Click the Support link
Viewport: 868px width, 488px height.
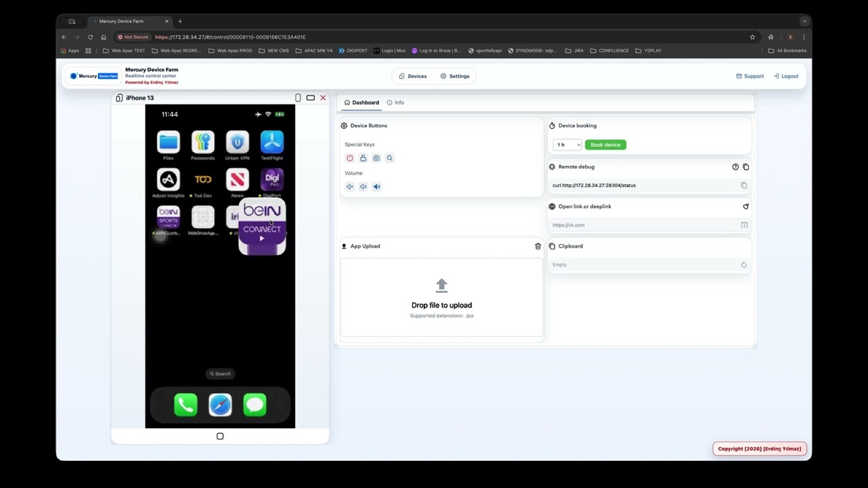[x=750, y=76]
